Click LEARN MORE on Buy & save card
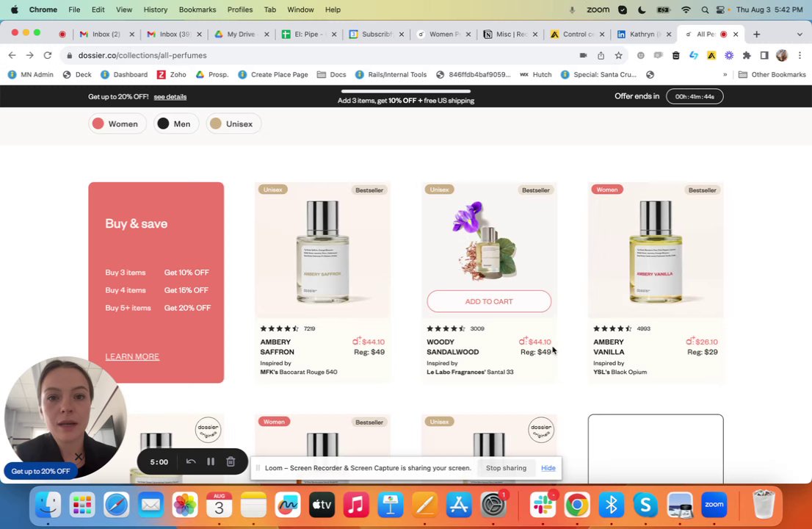 point(132,356)
